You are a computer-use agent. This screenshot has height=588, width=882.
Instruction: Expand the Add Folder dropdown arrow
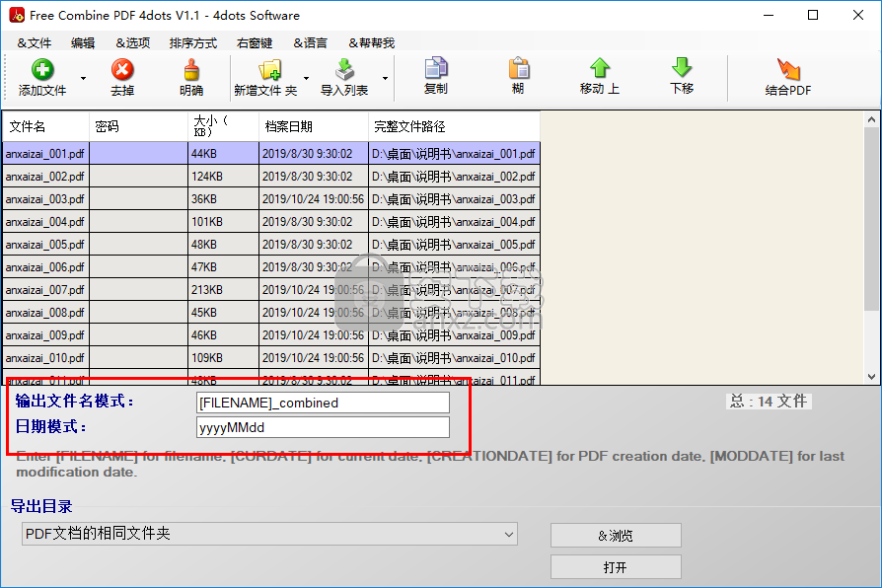pyautogui.click(x=307, y=78)
